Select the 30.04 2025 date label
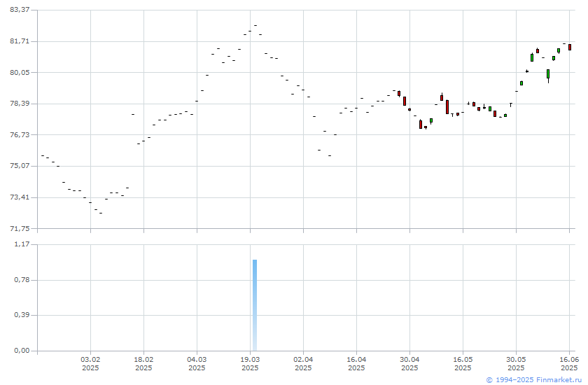The image size is (588, 385). pyautogui.click(x=410, y=363)
